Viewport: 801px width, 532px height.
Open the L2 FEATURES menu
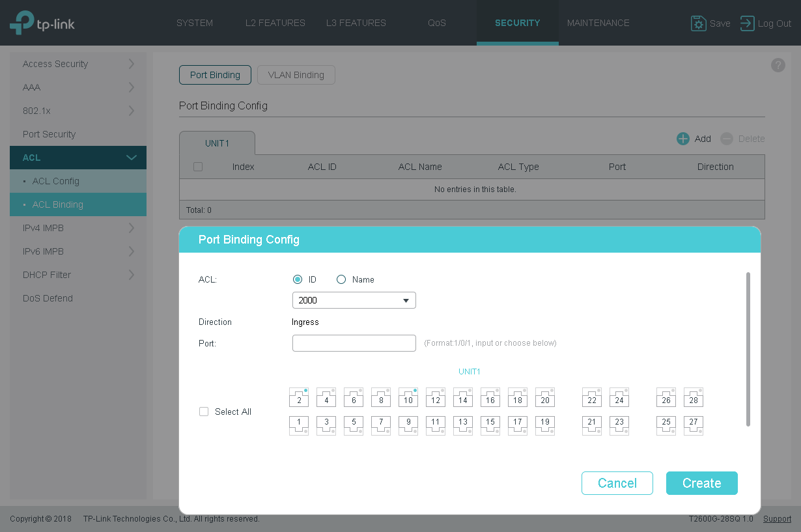coord(275,23)
